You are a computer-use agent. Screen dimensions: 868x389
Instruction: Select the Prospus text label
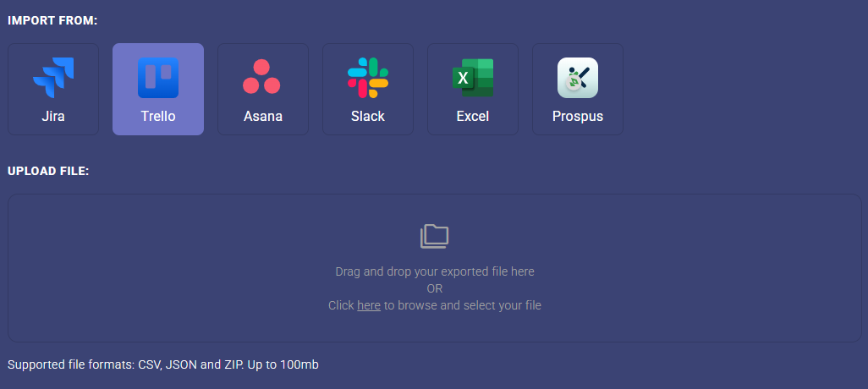point(578,117)
